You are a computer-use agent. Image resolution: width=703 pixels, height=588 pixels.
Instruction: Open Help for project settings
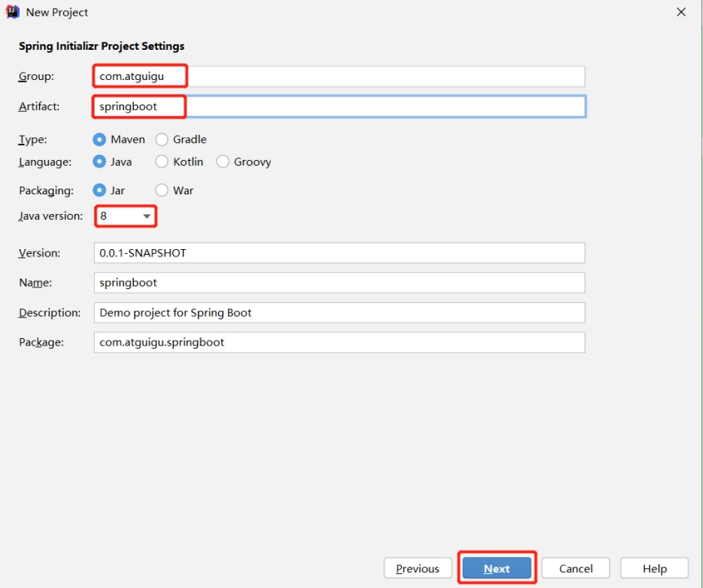point(655,568)
